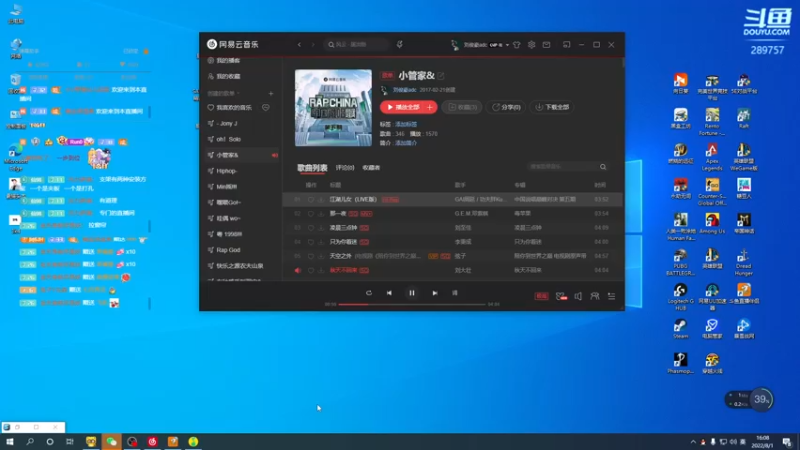Like song 01 江湖儿女 with heart

pos(311,199)
